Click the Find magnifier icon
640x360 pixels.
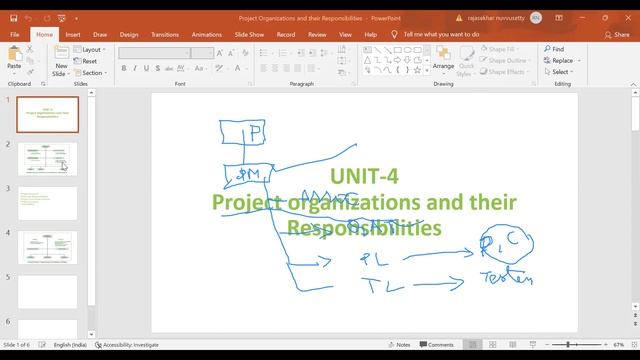tap(547, 49)
